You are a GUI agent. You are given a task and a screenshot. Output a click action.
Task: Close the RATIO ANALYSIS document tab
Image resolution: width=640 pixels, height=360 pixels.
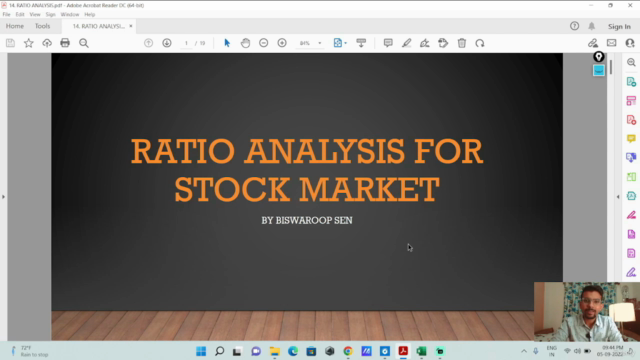click(x=131, y=26)
